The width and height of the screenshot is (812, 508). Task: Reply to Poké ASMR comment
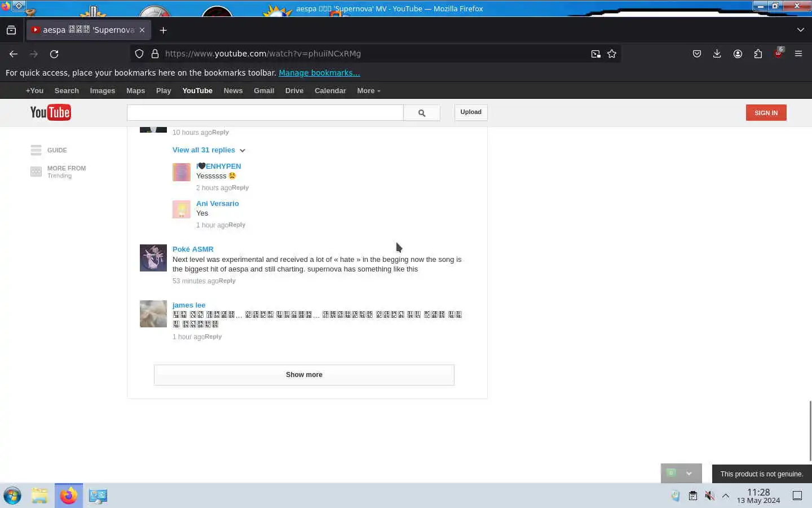tap(227, 281)
